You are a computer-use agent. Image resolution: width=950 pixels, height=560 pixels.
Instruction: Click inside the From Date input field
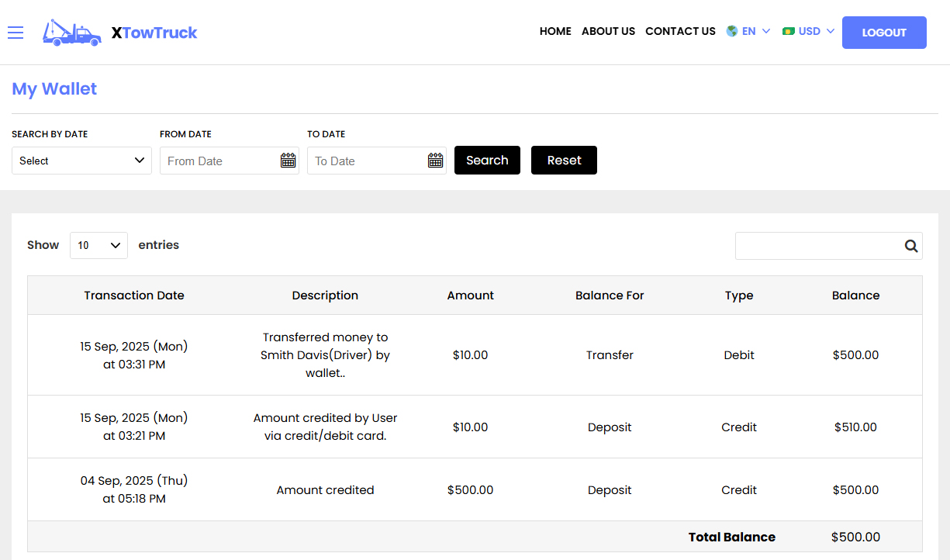click(x=217, y=160)
